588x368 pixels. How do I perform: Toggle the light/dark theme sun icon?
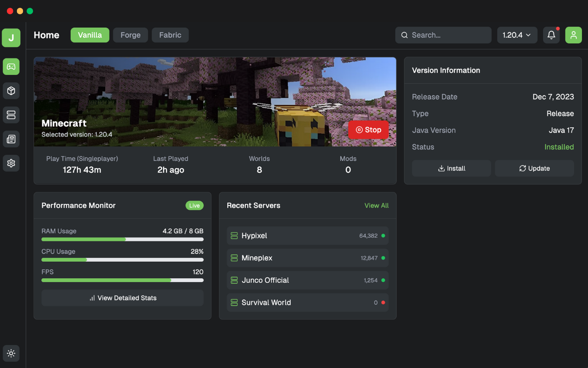11,353
